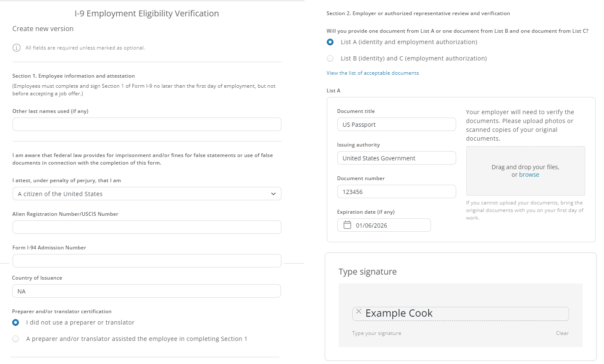Click the Alien Registration Number/USCIS Number field

(x=147, y=227)
